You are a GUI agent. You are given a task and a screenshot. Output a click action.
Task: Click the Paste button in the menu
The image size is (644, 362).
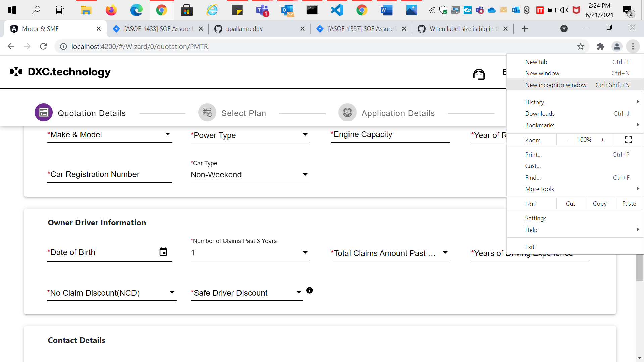(x=629, y=203)
